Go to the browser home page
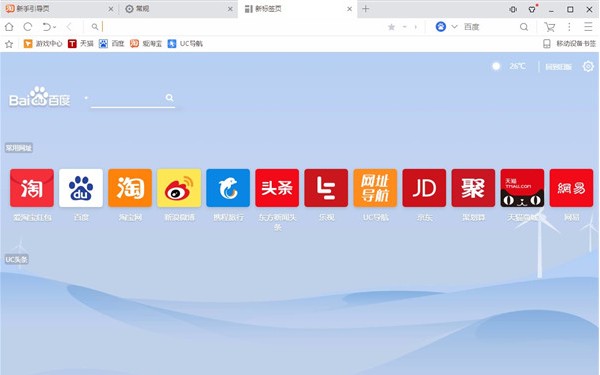The width and height of the screenshot is (600, 375). click(x=9, y=27)
